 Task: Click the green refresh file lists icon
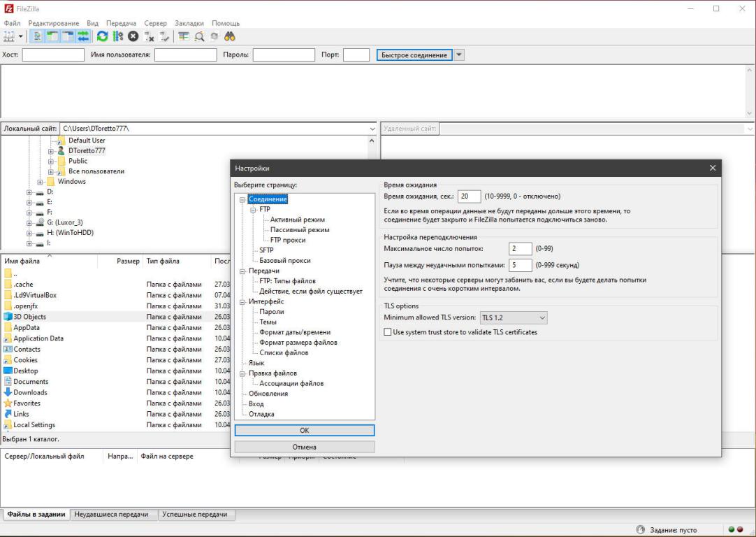point(103,36)
